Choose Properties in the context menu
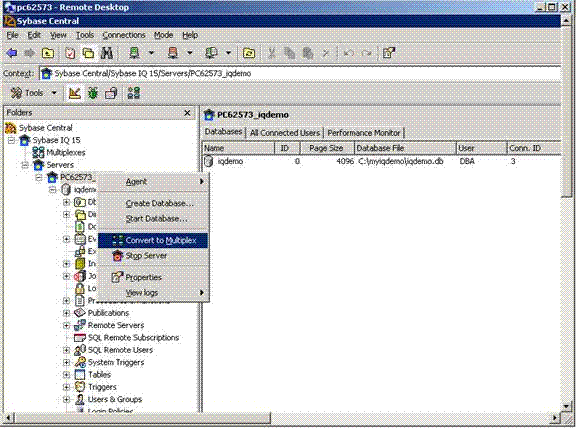 153,278
